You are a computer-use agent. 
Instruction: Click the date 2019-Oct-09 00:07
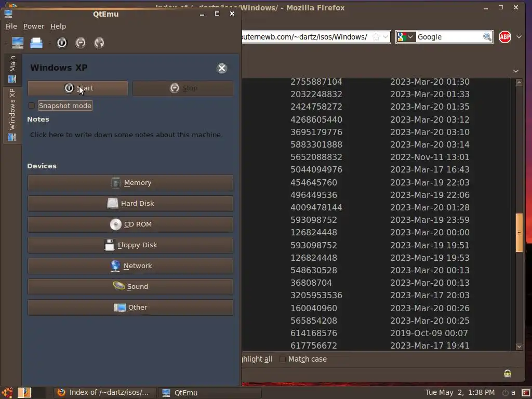click(429, 333)
